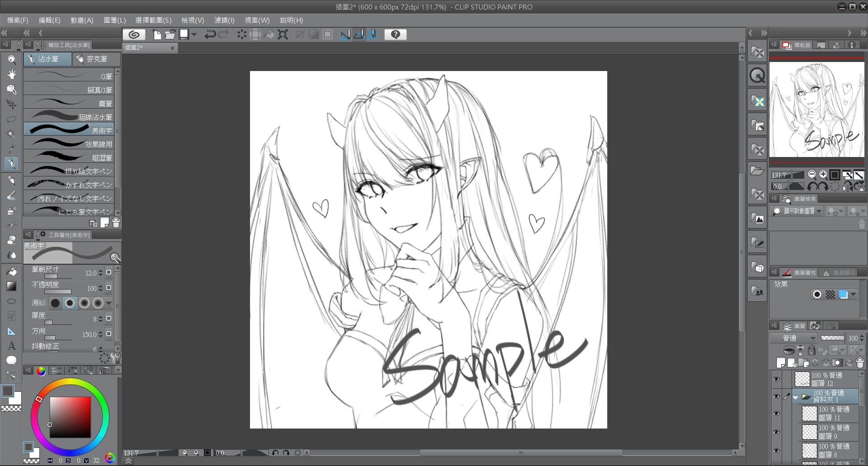Toggle Set as reference layer lighthouse icon

click(801, 350)
